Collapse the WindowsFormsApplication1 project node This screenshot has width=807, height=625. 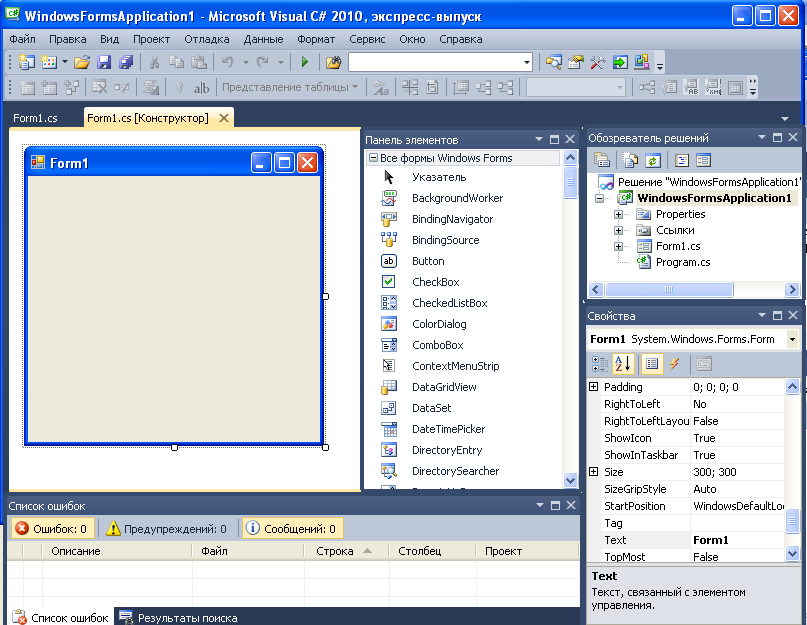600,198
